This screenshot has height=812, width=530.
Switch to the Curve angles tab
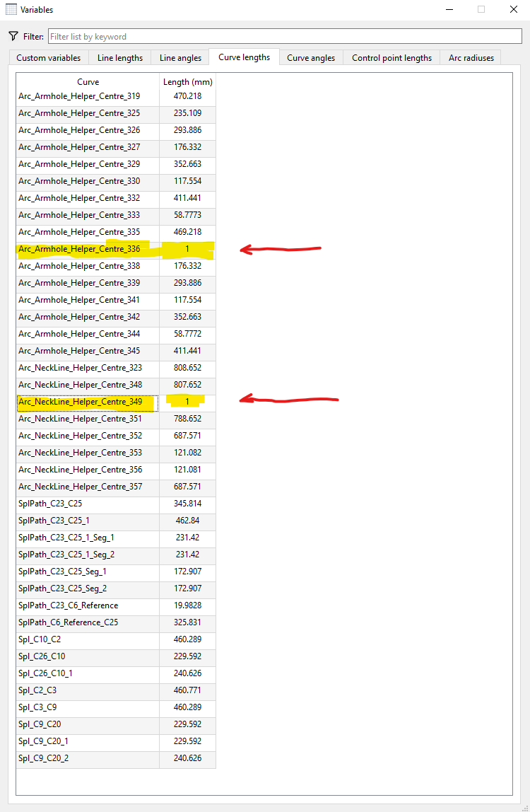[x=311, y=57]
